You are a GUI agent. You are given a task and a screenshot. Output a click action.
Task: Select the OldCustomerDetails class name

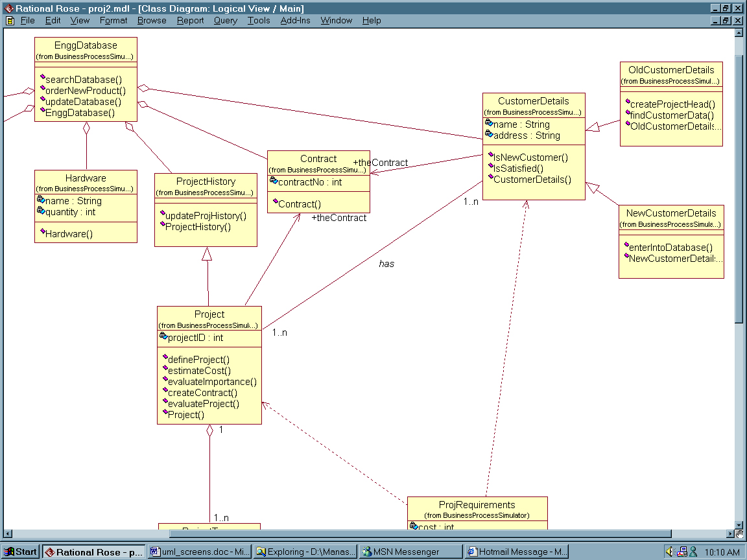tap(671, 70)
